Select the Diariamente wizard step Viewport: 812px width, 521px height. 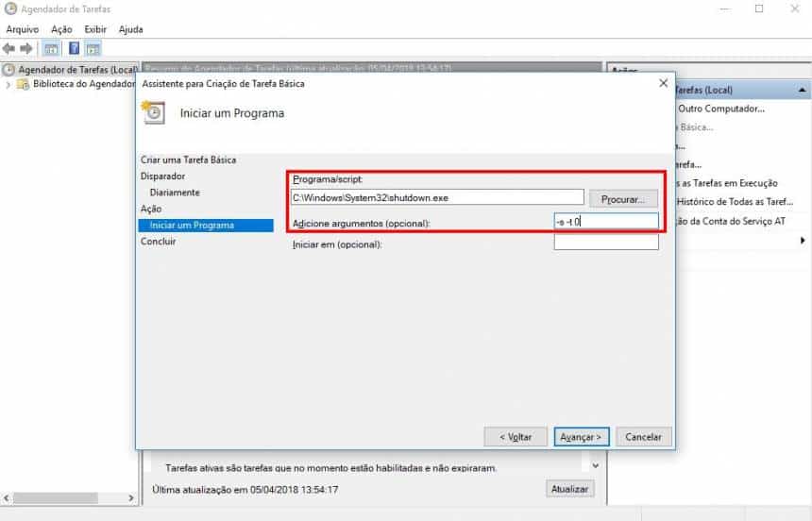point(175,193)
